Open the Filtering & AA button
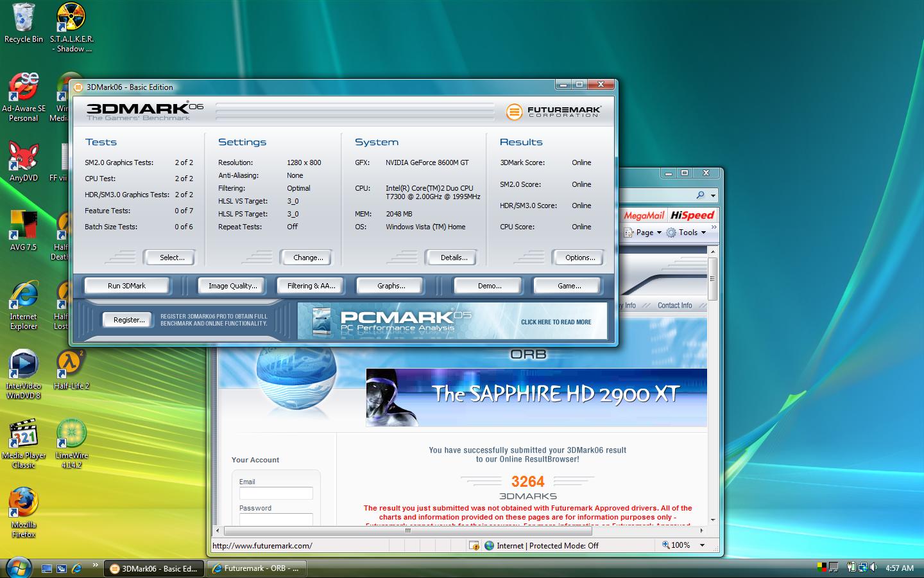The width and height of the screenshot is (924, 578). [x=311, y=286]
